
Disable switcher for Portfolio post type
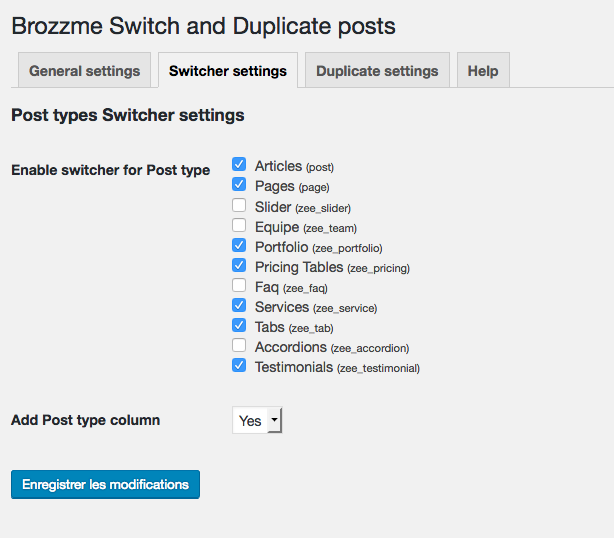point(239,246)
